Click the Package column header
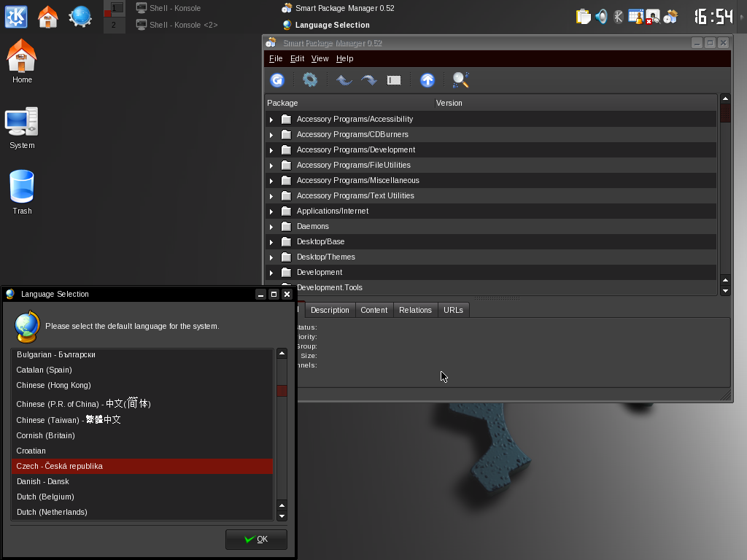 349,103
